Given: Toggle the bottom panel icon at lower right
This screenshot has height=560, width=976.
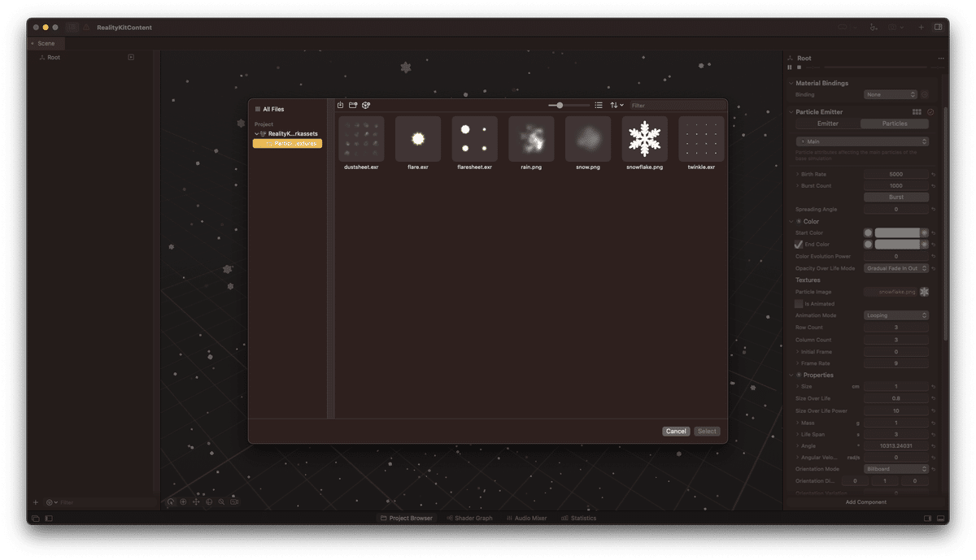Looking at the screenshot, I should pos(941,518).
